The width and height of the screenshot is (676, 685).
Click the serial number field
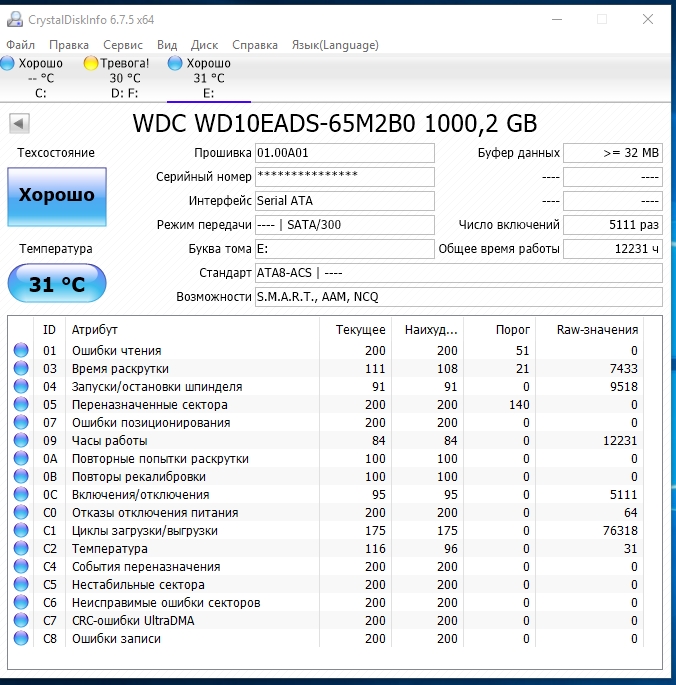[x=344, y=177]
